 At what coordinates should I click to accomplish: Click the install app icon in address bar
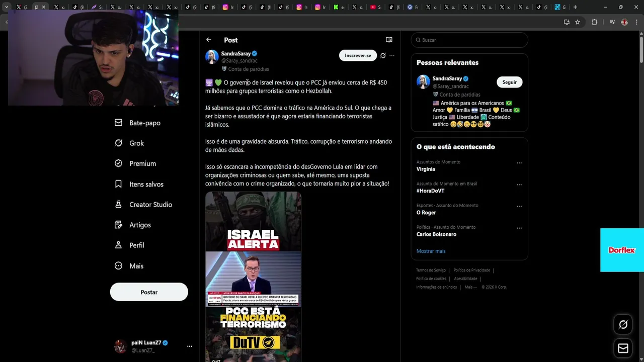[x=567, y=22]
